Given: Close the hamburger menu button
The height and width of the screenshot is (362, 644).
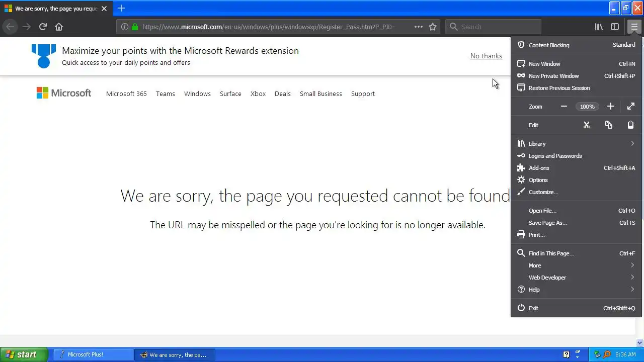Looking at the screenshot, I should click(x=634, y=27).
